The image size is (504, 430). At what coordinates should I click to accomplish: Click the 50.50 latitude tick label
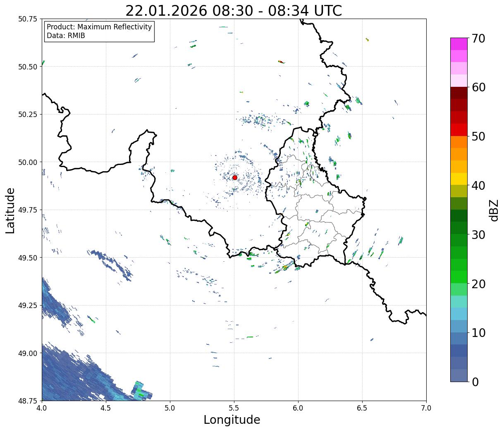(28, 67)
